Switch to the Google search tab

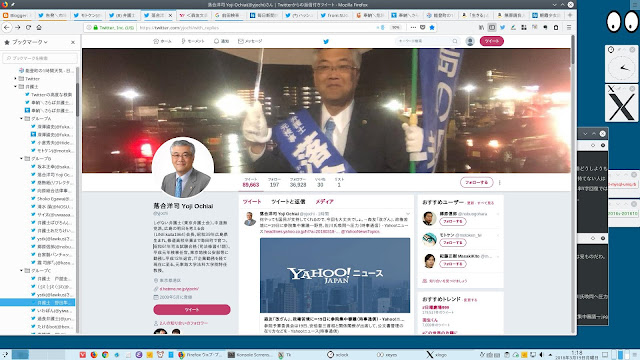click(230, 15)
